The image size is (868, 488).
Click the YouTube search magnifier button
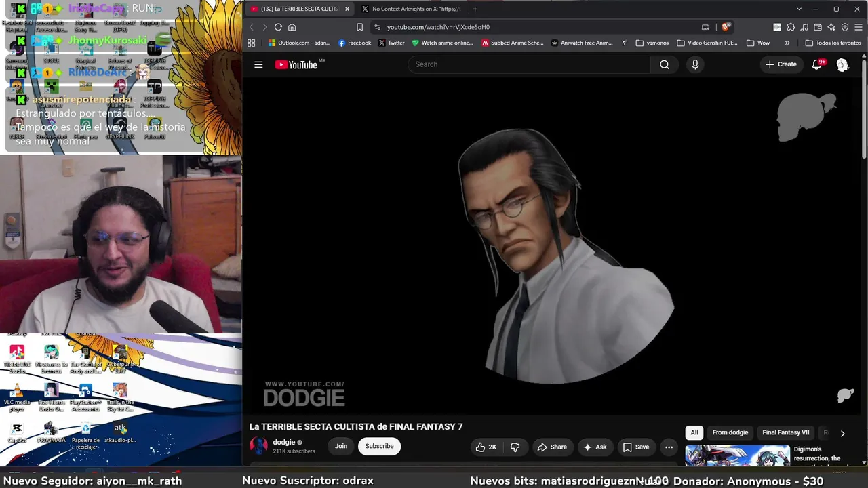point(665,64)
